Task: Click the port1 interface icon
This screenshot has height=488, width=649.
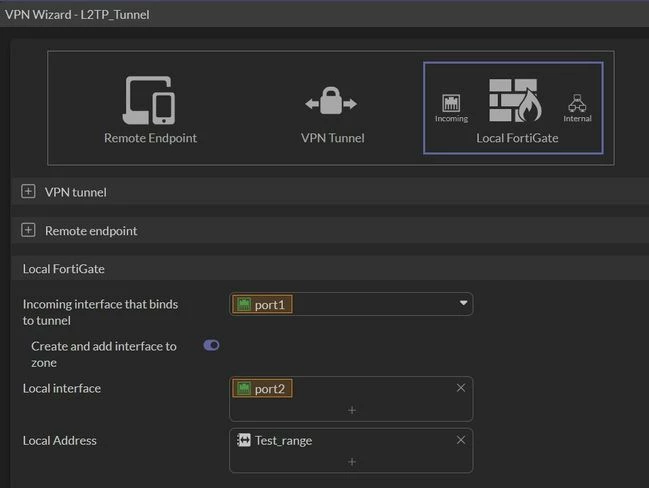Action: pos(244,304)
